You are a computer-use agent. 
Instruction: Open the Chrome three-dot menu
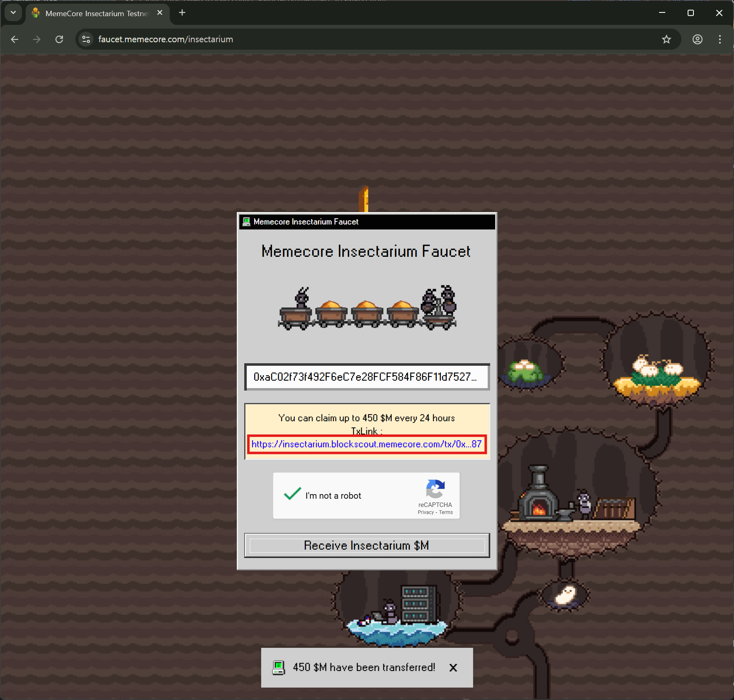click(720, 39)
